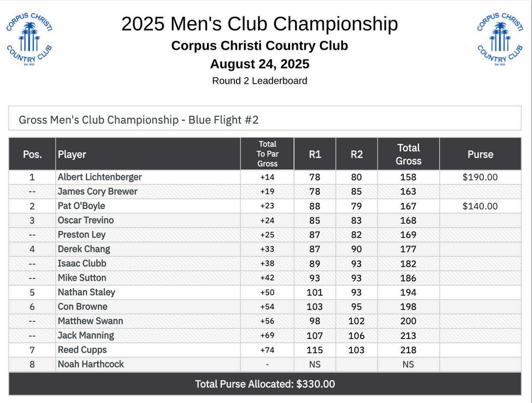Viewport: 532px width, 403px height.
Task: Select player James Cory Brewer
Action: click(97, 191)
